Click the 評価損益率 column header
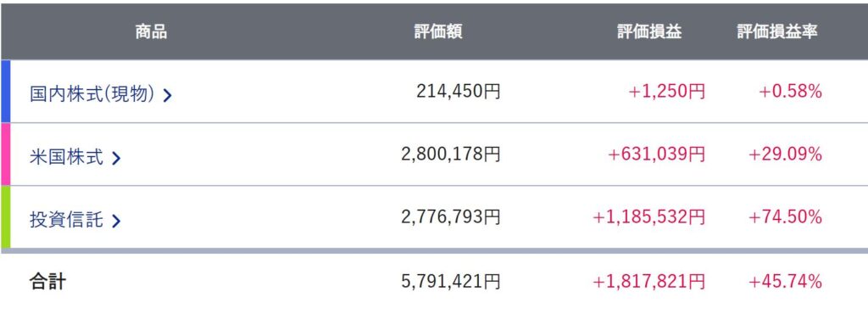This screenshot has width=868, height=309. pyautogui.click(x=777, y=32)
